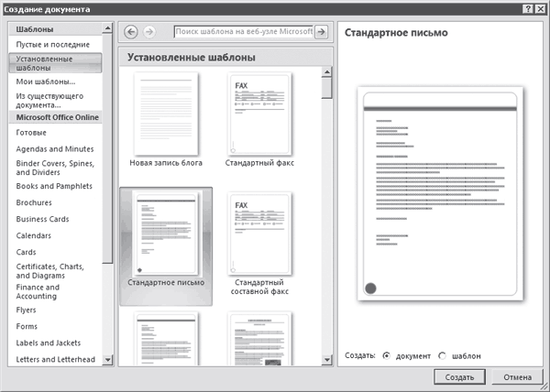Close the Создание документа dialog
The width and height of the screenshot is (550, 392).
(x=540, y=9)
